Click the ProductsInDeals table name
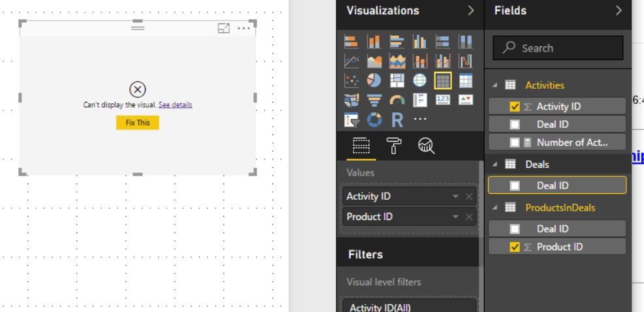The width and height of the screenshot is (644, 312). click(560, 208)
